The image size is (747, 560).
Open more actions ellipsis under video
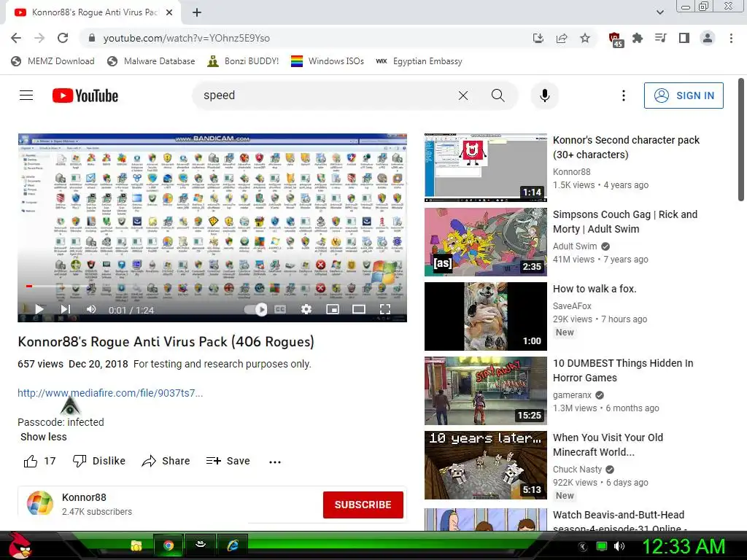coord(275,462)
